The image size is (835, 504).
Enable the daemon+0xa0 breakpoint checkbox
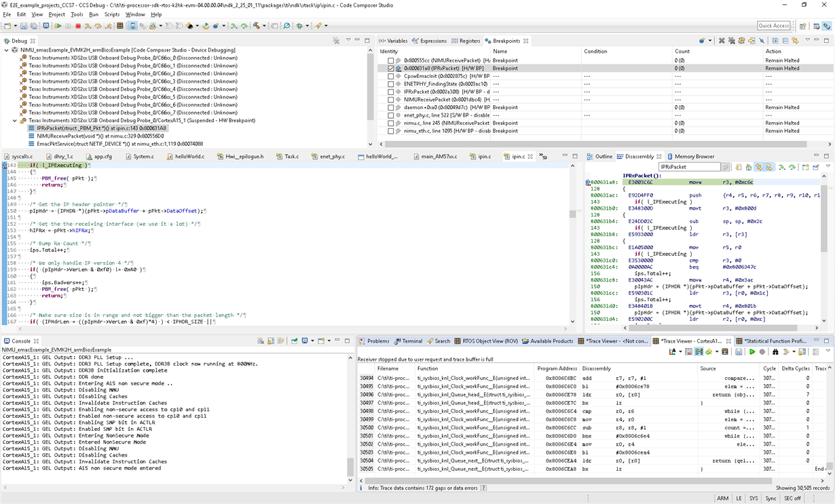[390, 107]
